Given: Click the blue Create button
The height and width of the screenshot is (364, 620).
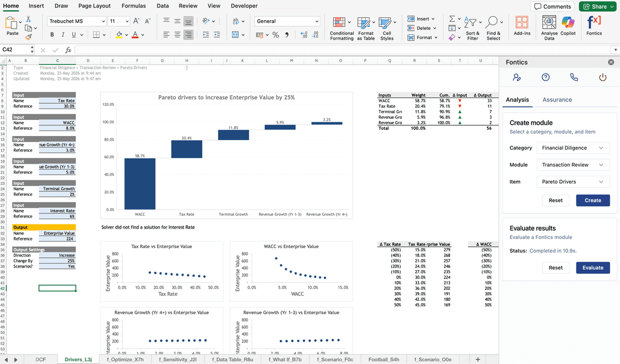Looking at the screenshot, I should tap(592, 200).
